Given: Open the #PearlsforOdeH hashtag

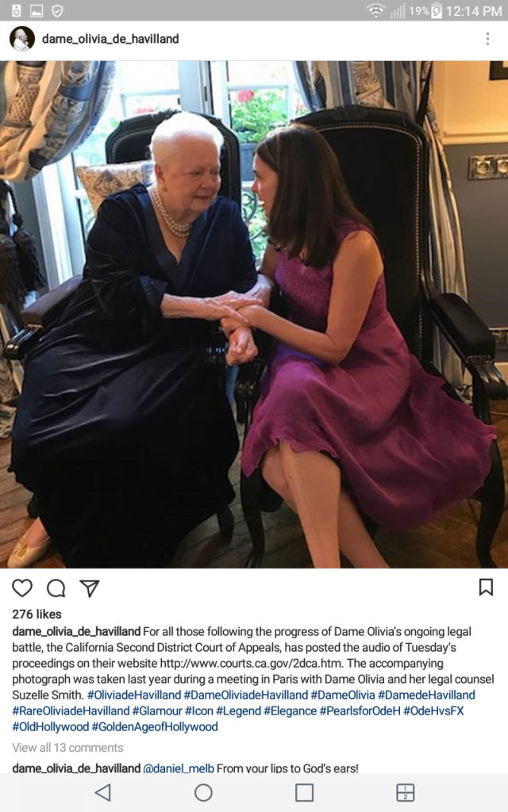Looking at the screenshot, I should coord(360,711).
